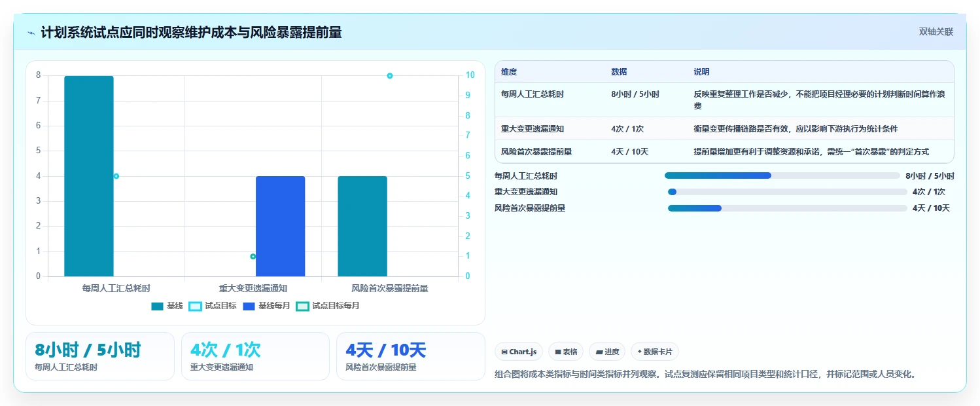Toggle the 基线 legend item
The height and width of the screenshot is (406, 980).
pyautogui.click(x=167, y=306)
